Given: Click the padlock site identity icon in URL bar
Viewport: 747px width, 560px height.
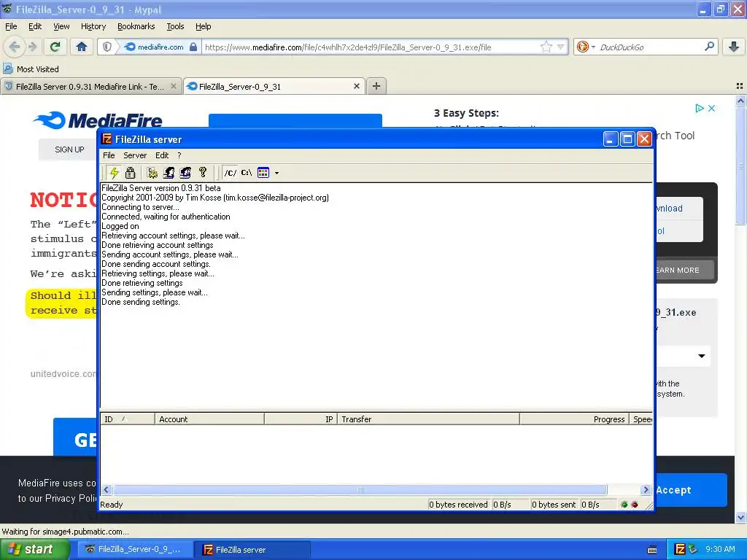Looking at the screenshot, I should [x=193, y=47].
